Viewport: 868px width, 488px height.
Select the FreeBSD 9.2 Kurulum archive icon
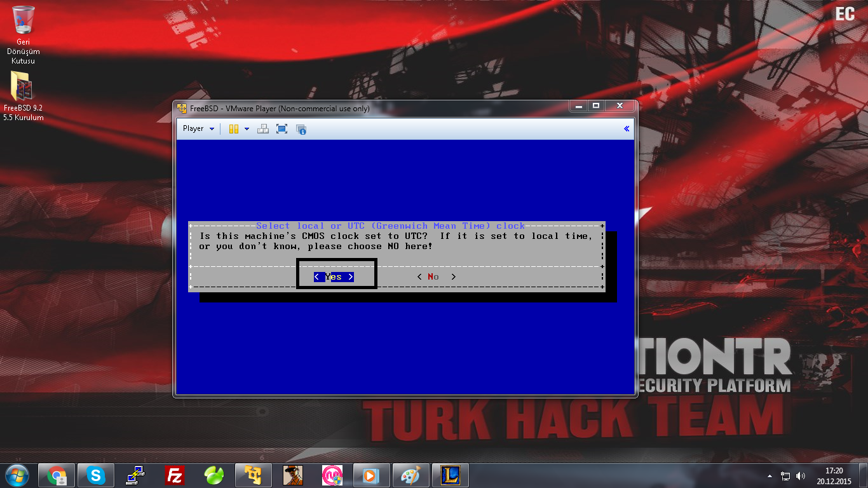23,95
